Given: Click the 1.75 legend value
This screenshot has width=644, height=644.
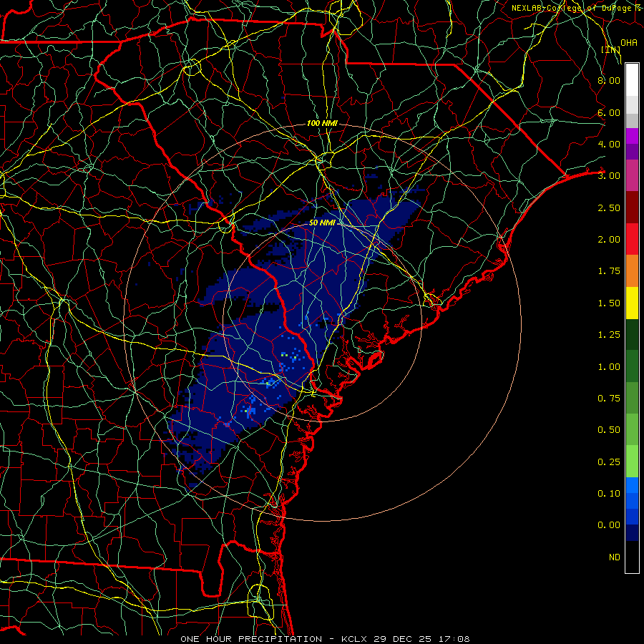Looking at the screenshot, I should (x=609, y=271).
